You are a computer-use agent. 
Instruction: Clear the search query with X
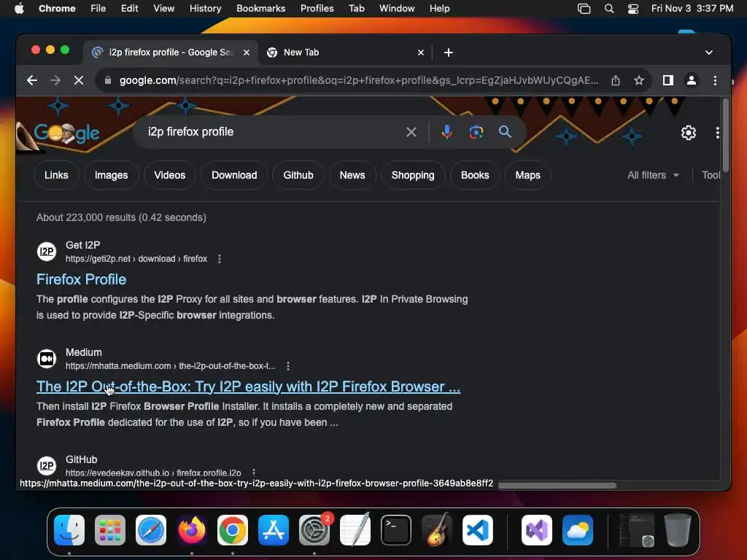tap(411, 132)
